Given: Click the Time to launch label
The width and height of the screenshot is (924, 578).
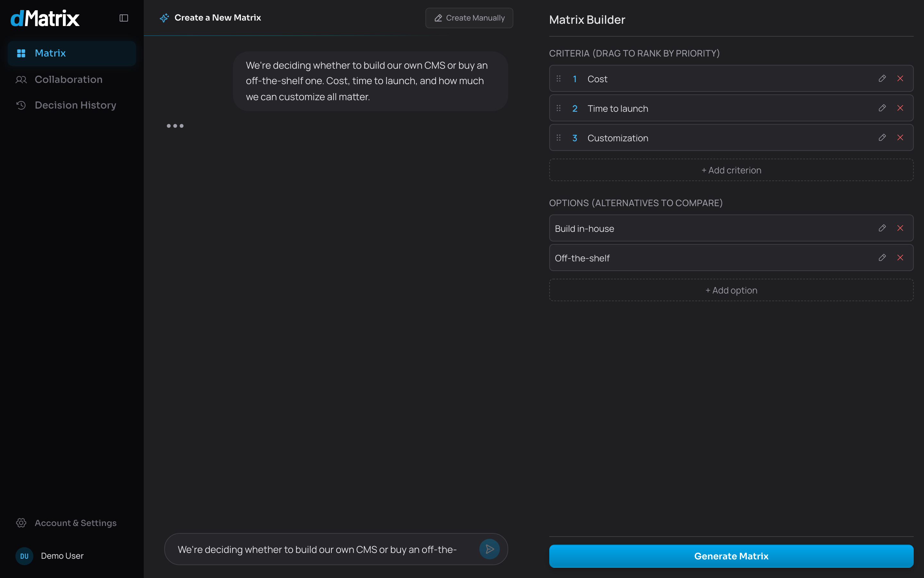Looking at the screenshot, I should pos(617,109).
